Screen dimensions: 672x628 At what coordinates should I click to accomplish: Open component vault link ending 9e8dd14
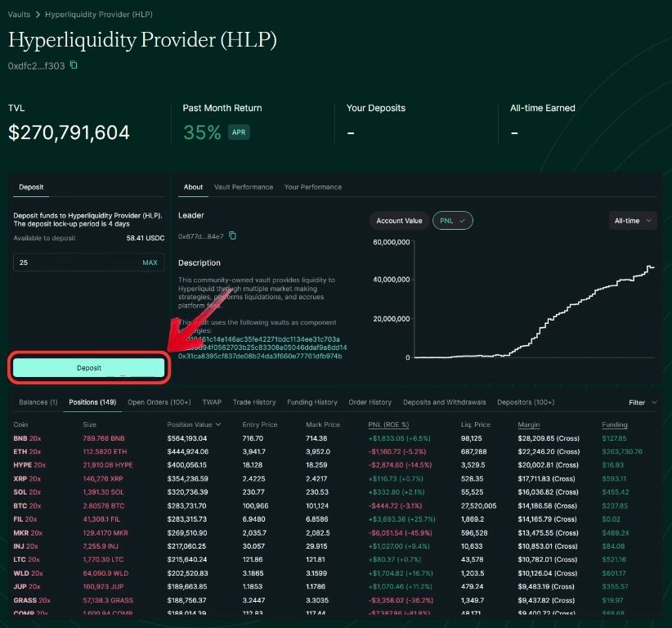tap(262, 348)
